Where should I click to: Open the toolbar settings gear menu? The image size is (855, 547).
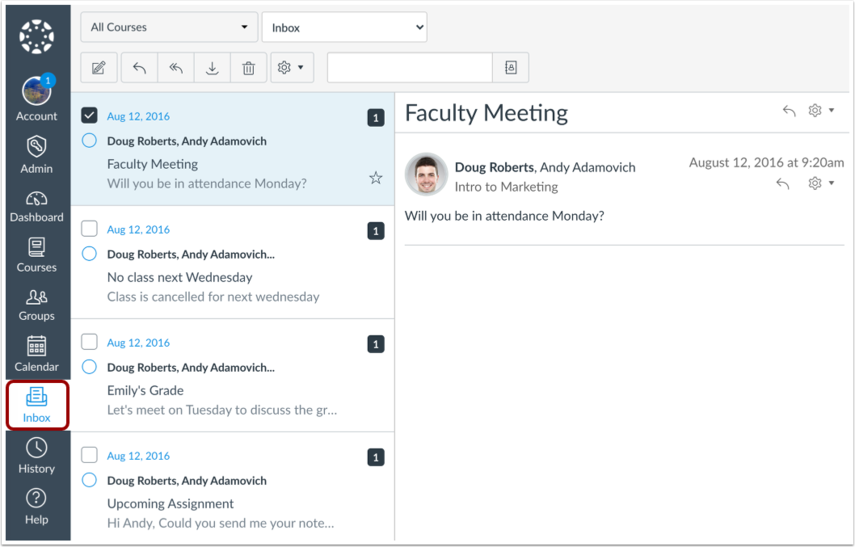tap(292, 68)
